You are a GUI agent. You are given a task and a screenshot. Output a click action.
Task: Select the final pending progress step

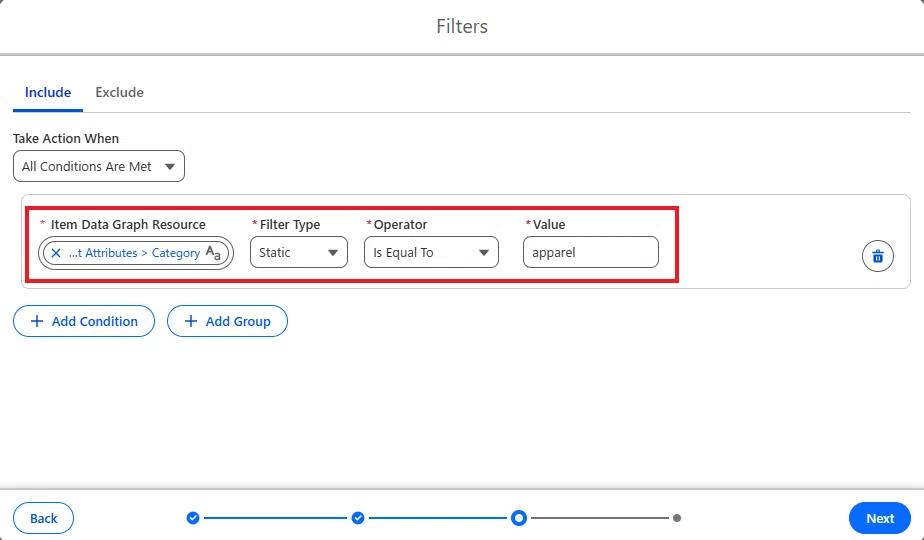[677, 518]
